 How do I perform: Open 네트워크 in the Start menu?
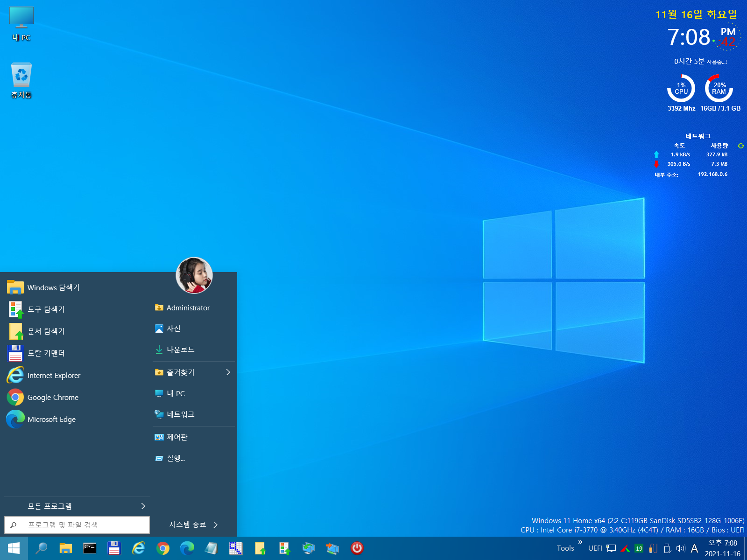pos(194,414)
